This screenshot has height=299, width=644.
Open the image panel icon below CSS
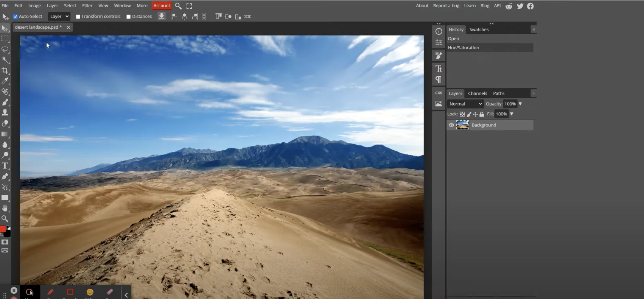pos(439,104)
